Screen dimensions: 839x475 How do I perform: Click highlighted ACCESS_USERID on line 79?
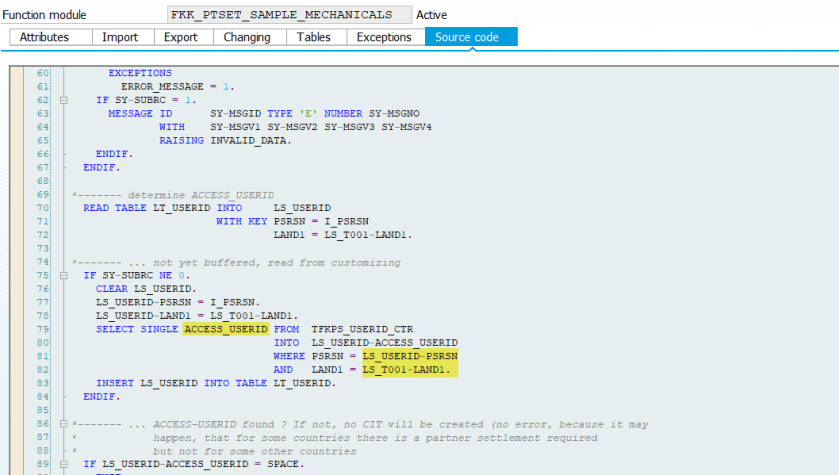coord(226,329)
